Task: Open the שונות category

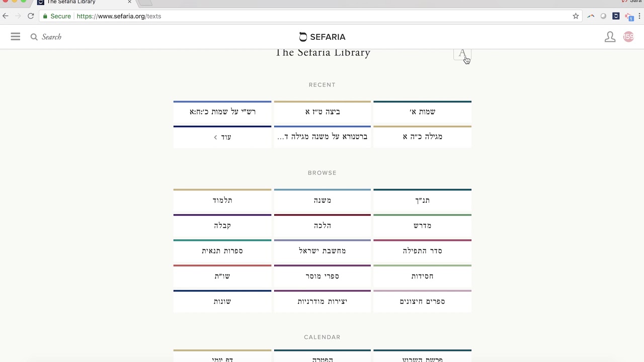Action: [222, 301]
